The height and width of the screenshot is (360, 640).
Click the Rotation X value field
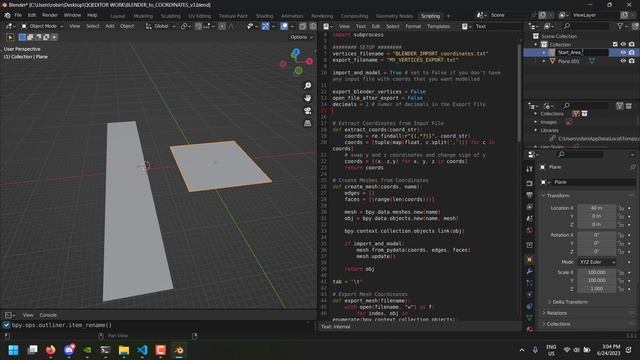click(x=596, y=235)
